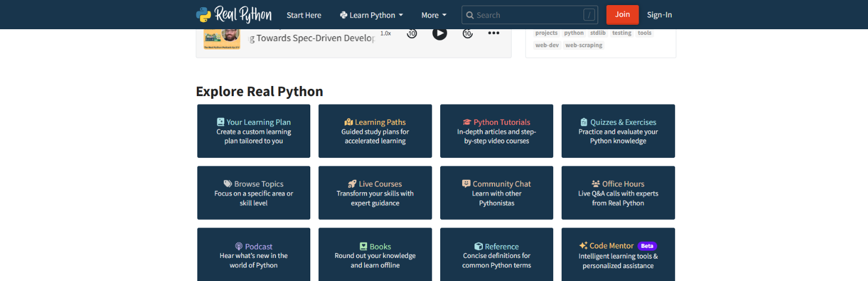This screenshot has width=868, height=281.
Task: Click the Community Chat smiley icon
Action: coord(466,183)
